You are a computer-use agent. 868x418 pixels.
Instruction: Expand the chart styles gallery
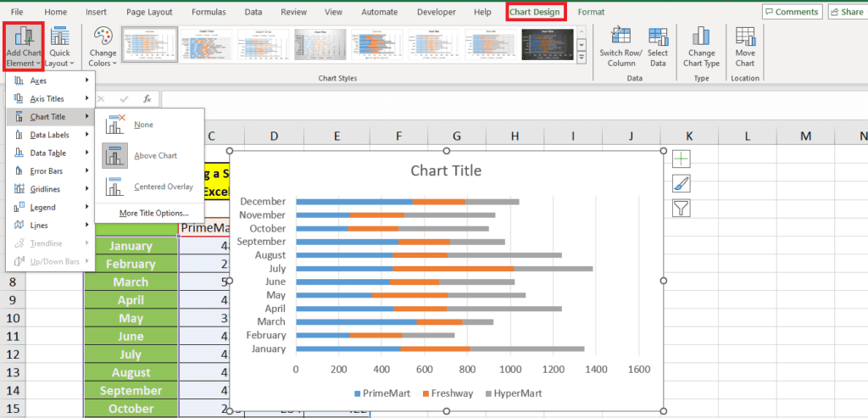click(x=581, y=57)
